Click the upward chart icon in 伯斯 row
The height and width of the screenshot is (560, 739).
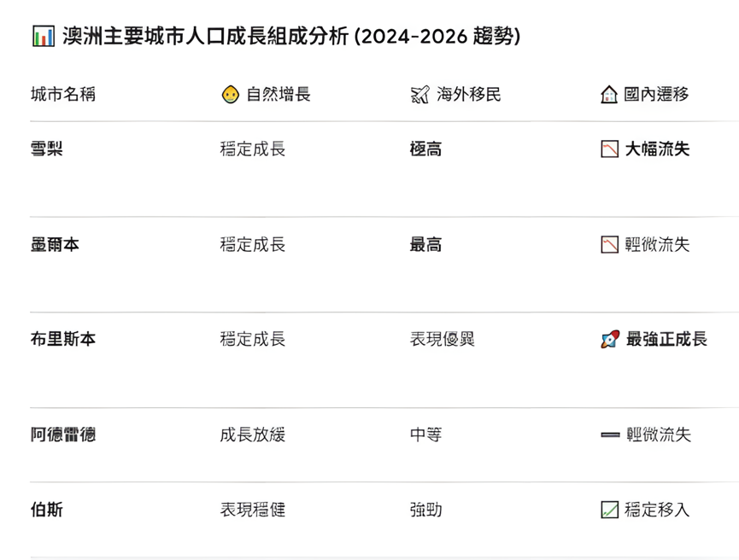click(609, 510)
